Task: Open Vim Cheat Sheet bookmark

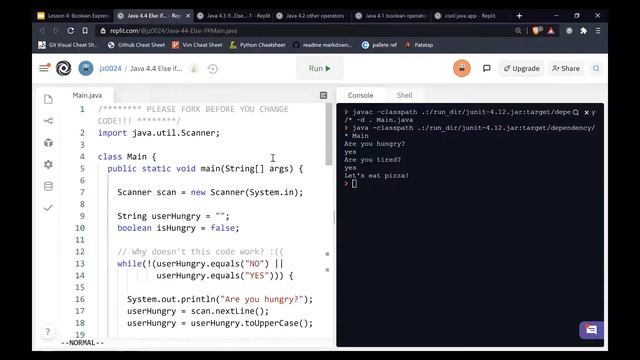Action: [197, 45]
